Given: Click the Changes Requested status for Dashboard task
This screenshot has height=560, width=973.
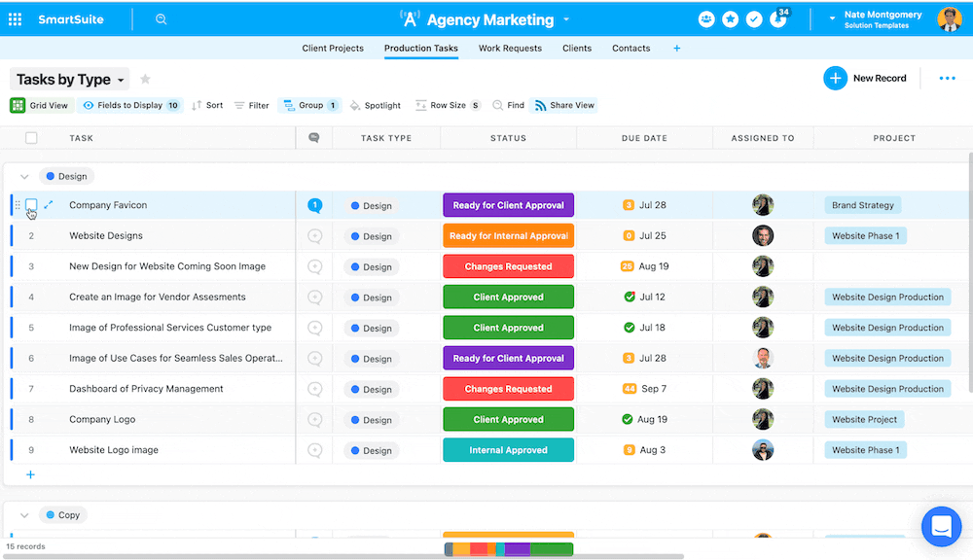Looking at the screenshot, I should point(508,389).
